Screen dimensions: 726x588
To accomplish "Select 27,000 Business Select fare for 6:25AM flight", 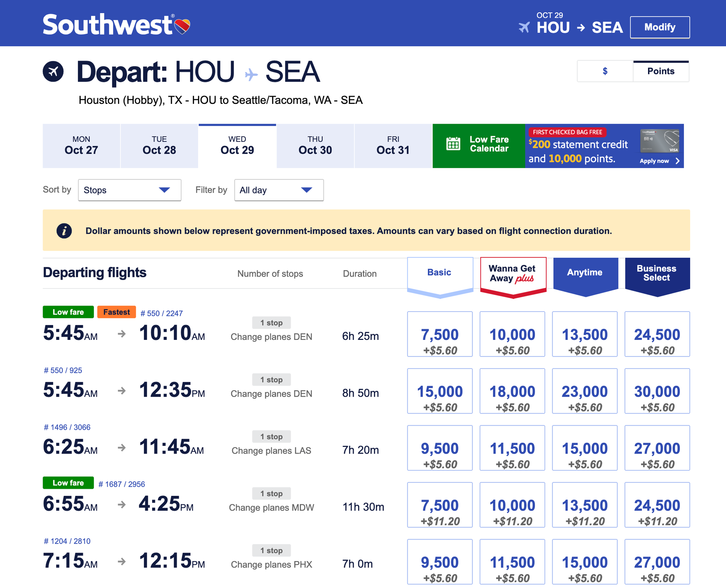I will tap(657, 448).
